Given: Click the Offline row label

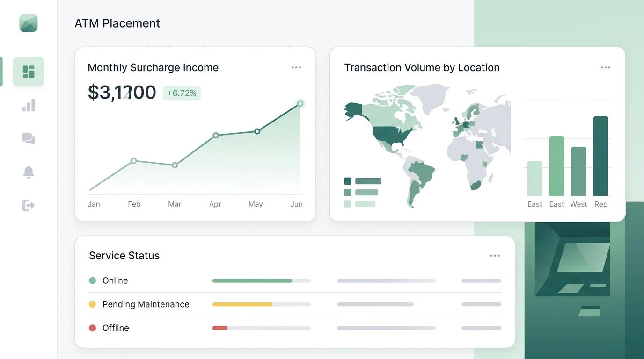Looking at the screenshot, I should [116, 328].
